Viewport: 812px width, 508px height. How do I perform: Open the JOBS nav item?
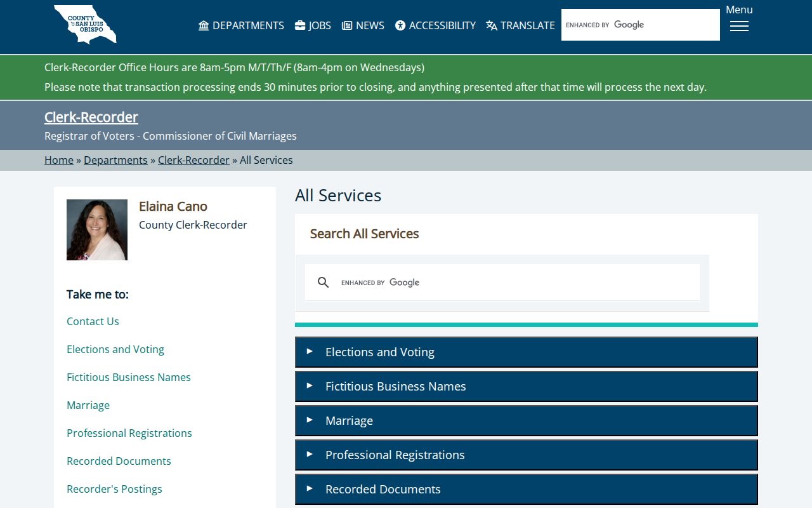point(313,25)
